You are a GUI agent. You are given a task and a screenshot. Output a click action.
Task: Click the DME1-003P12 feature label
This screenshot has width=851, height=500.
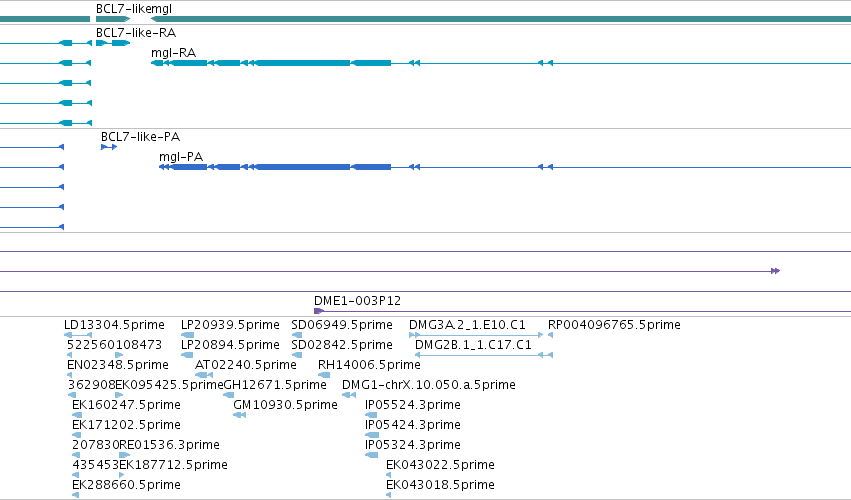click(357, 300)
